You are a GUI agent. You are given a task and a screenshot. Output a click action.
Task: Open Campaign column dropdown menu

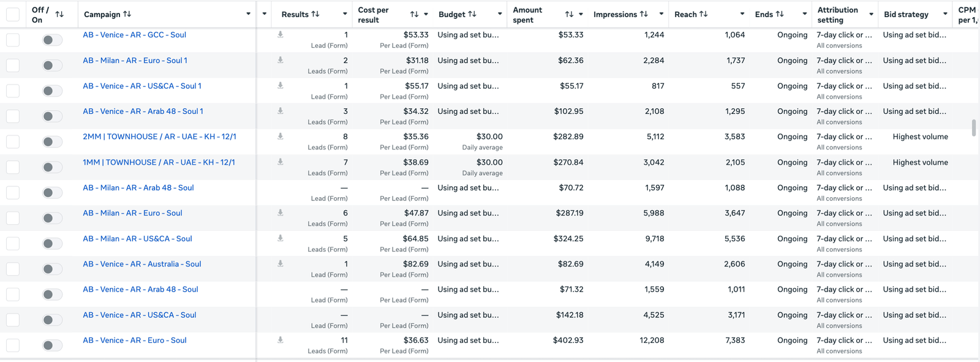(x=248, y=14)
